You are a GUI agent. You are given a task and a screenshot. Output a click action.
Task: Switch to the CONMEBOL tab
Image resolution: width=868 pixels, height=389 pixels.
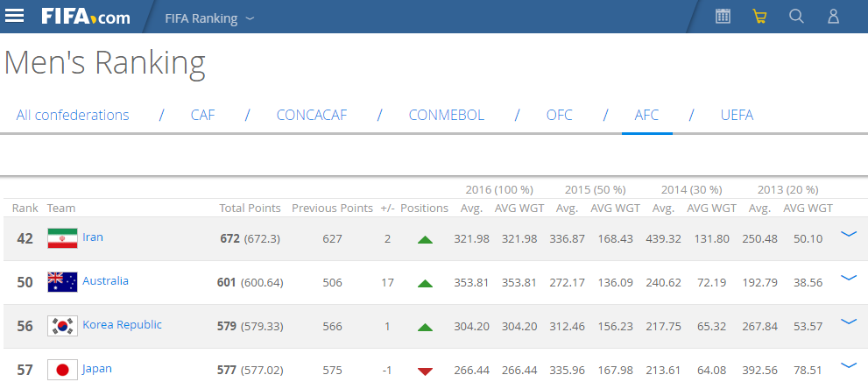(x=446, y=116)
